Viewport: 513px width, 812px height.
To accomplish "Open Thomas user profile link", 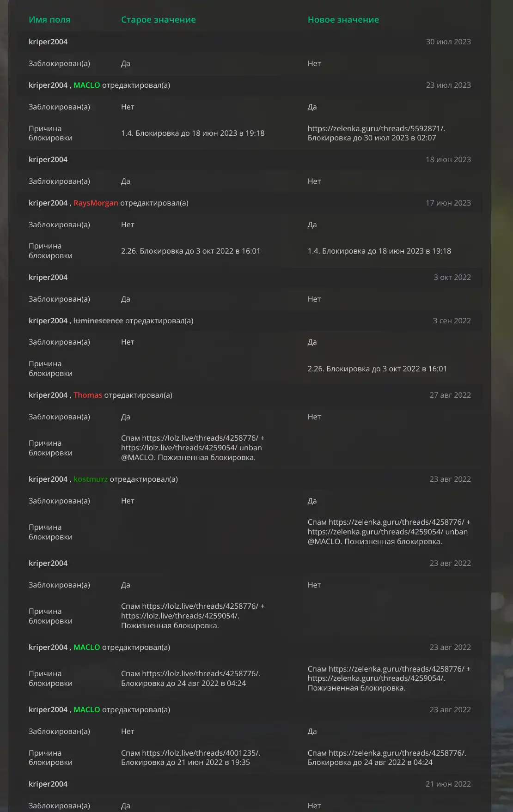I will [87, 395].
